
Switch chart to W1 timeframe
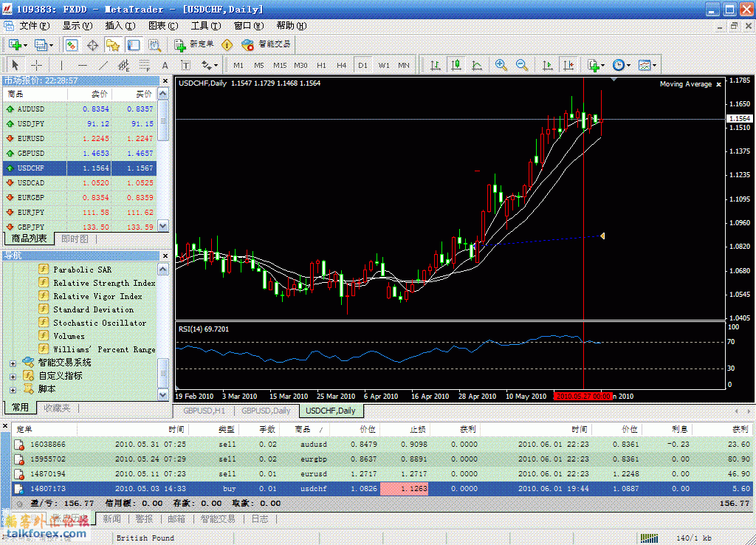coord(384,65)
